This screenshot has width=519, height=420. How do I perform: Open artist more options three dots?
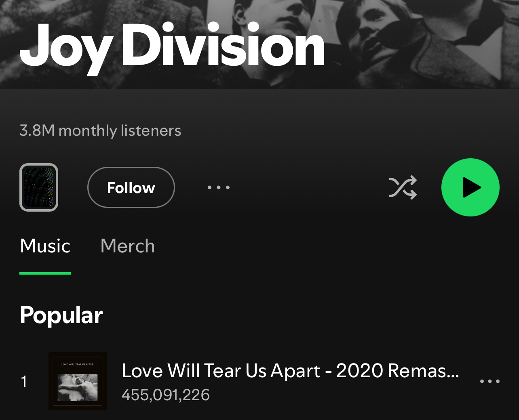coord(219,187)
